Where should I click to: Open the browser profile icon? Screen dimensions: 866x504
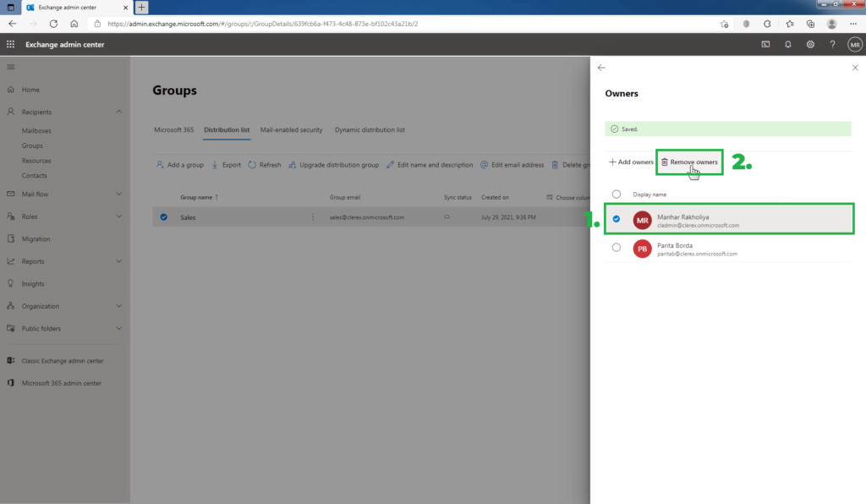tap(832, 24)
